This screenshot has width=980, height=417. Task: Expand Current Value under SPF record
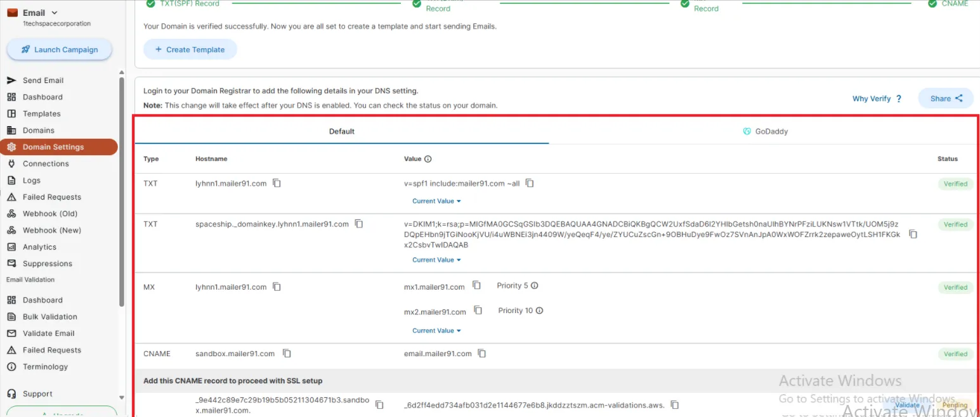tap(436, 201)
